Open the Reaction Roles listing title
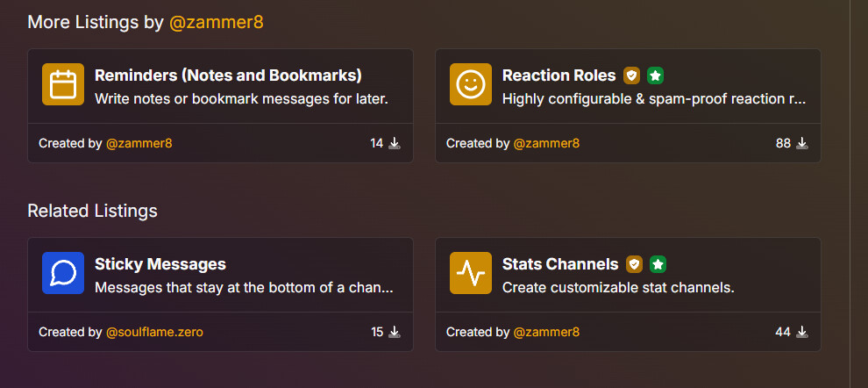Image resolution: width=868 pixels, height=388 pixels. click(559, 75)
